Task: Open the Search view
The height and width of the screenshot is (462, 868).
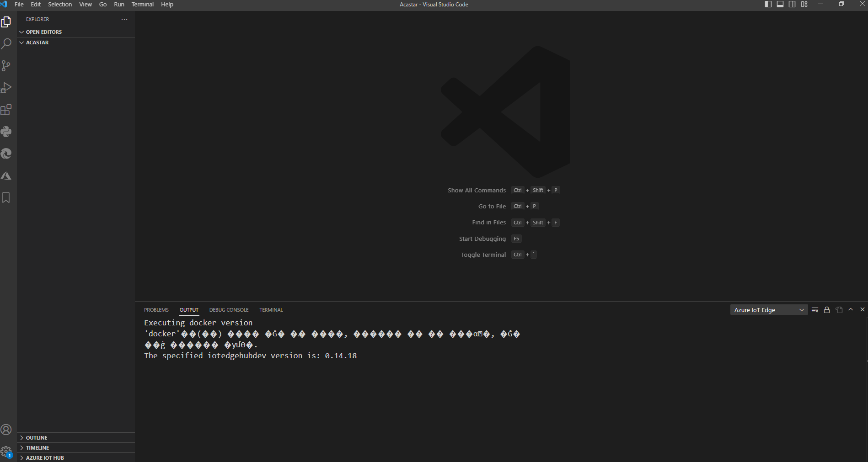Action: (x=6, y=44)
